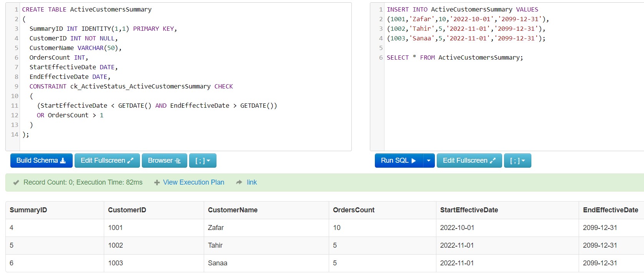Click the plus icon beside View Execution Plan
The width and height of the screenshot is (644, 275).
pos(157,183)
